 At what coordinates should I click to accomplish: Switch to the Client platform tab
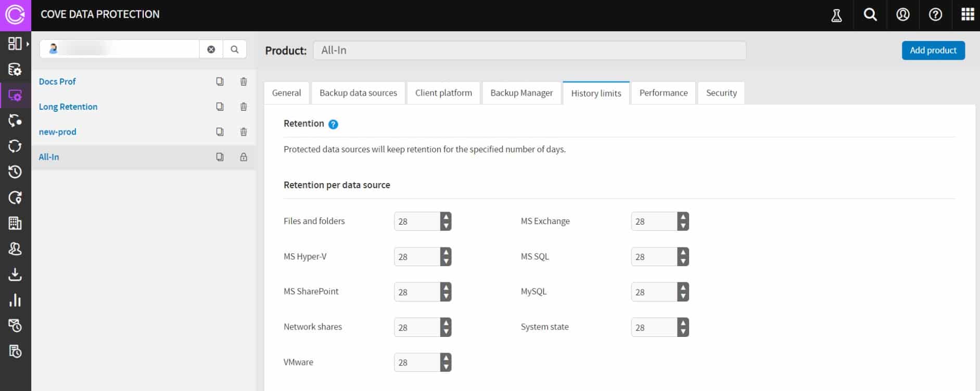pos(443,93)
